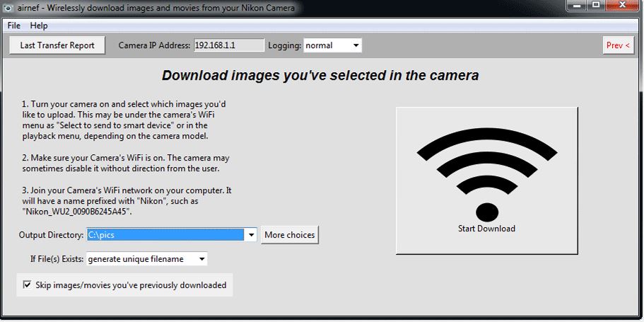Click the Output Directory field showing C:\pics
This screenshot has height=322, width=644.
(x=165, y=235)
